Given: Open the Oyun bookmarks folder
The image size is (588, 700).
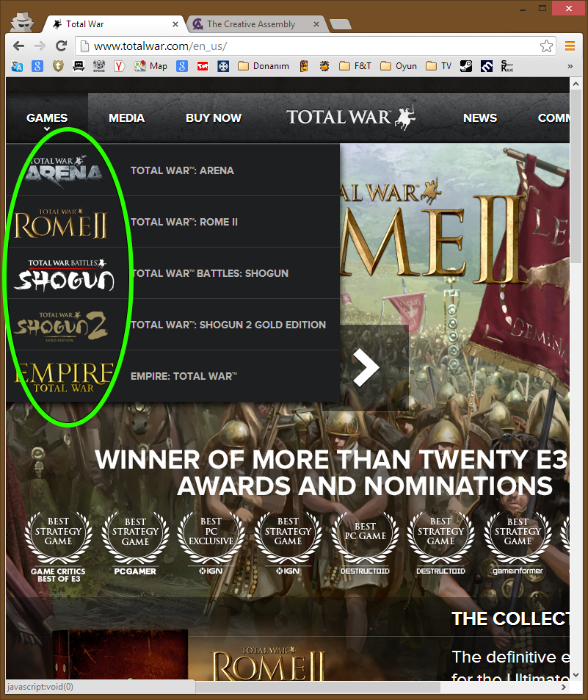Looking at the screenshot, I should [x=399, y=67].
